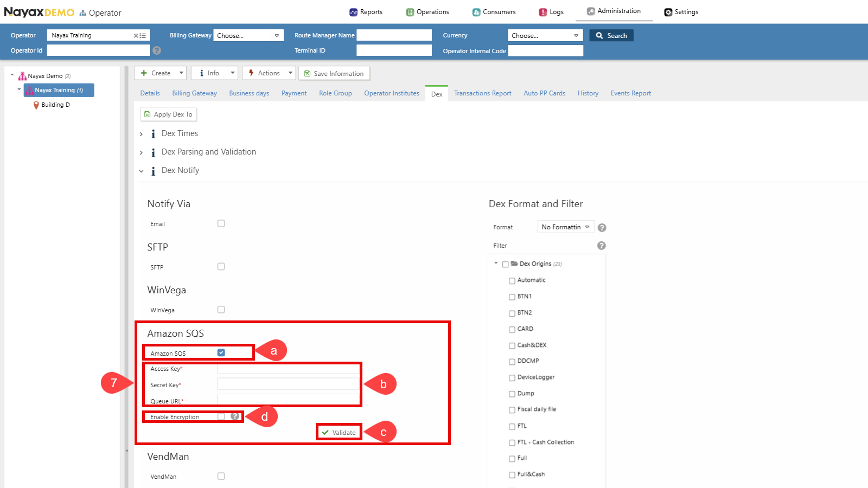868x488 pixels.
Task: Click the Queue URL input field
Action: pyautogui.click(x=288, y=400)
